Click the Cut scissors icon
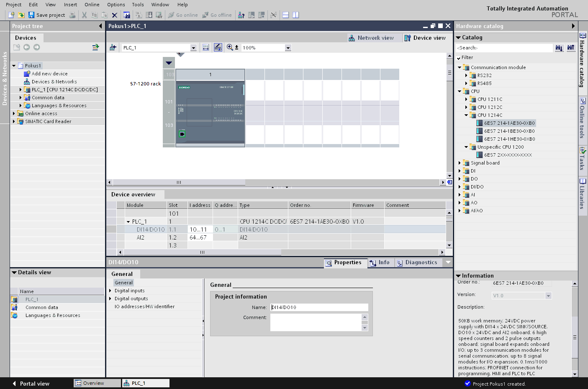Viewport: 588px width, 389px height. 84,15
